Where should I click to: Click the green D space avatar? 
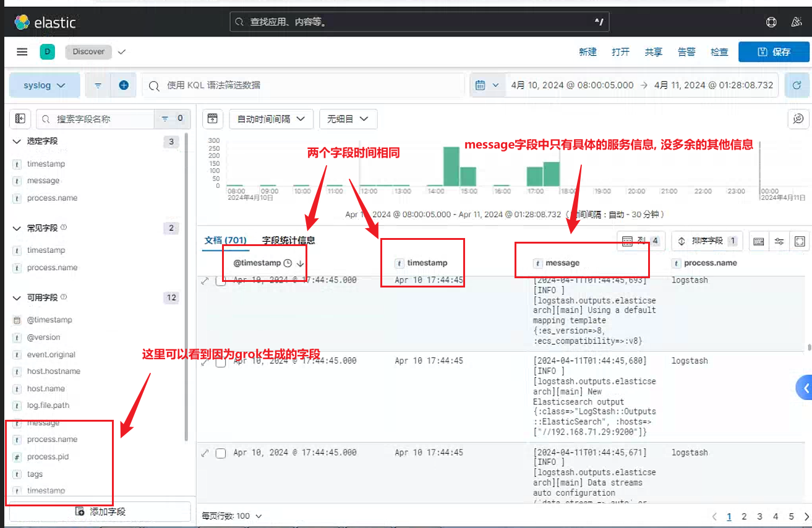click(48, 52)
